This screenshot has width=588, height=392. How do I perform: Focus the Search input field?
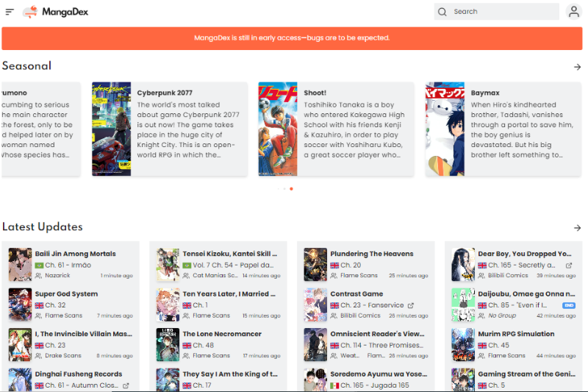[497, 12]
